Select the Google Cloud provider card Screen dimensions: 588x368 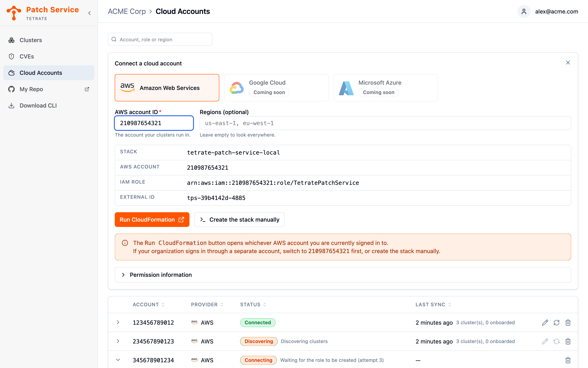(276, 88)
